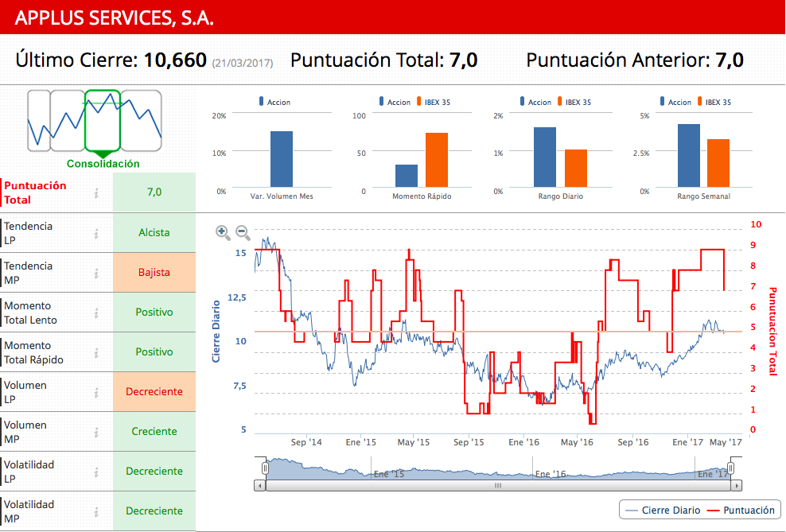Click orange IBEX 35 bar in Rango Semanal

[718, 163]
